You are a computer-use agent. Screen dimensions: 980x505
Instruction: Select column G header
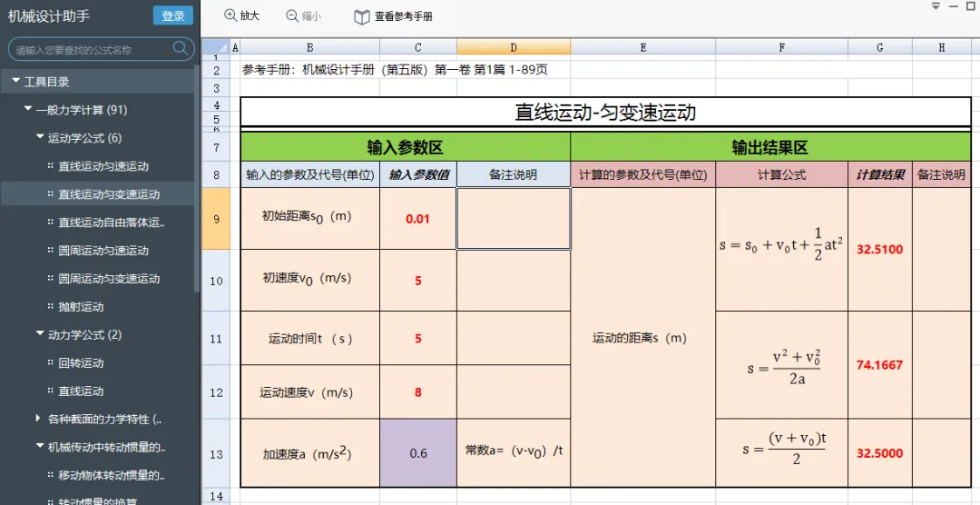click(x=880, y=47)
